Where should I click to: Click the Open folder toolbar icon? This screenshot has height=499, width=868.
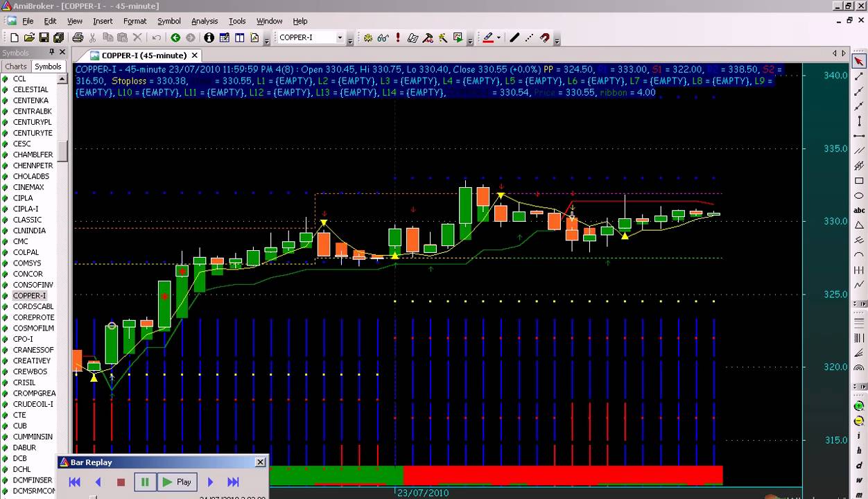[29, 37]
